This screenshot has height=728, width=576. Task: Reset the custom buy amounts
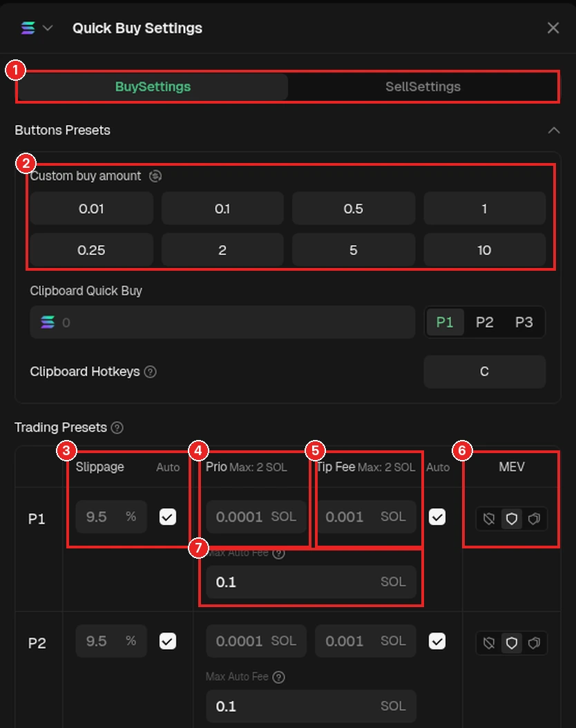pos(155,176)
